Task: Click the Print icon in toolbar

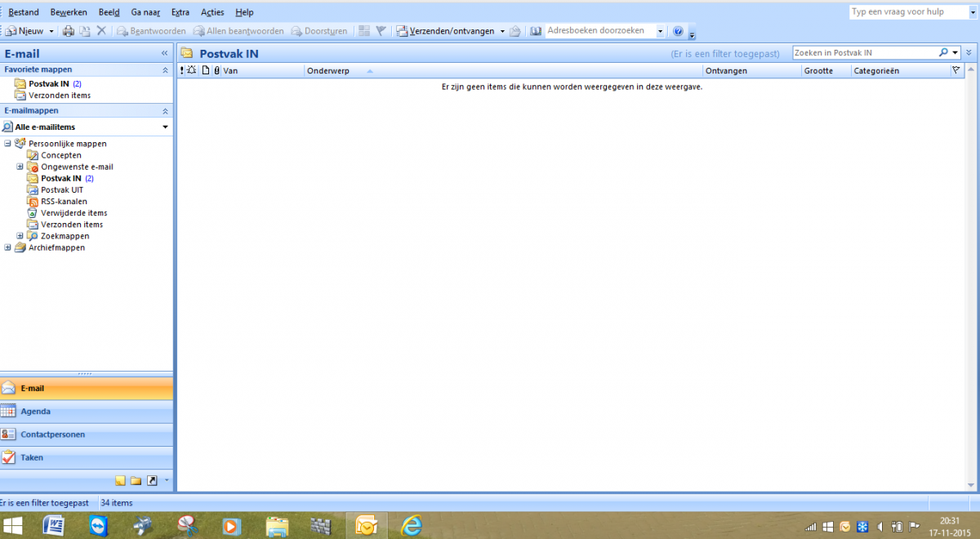Action: click(x=69, y=31)
